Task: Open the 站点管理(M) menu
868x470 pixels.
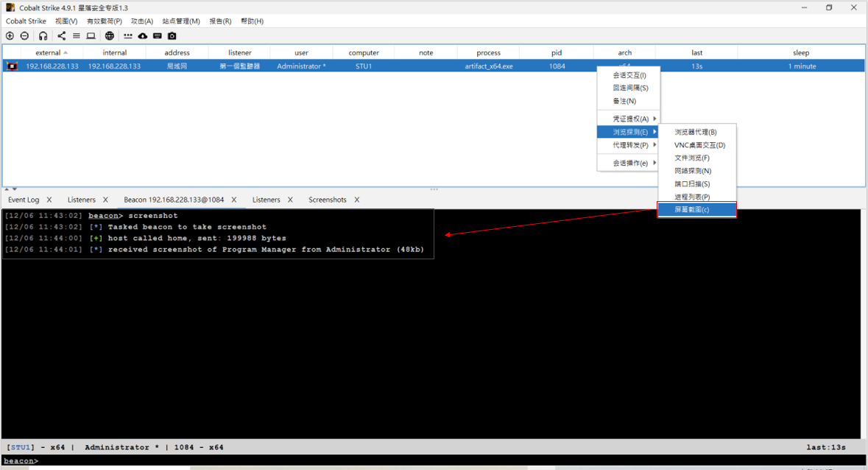Action: pyautogui.click(x=181, y=21)
